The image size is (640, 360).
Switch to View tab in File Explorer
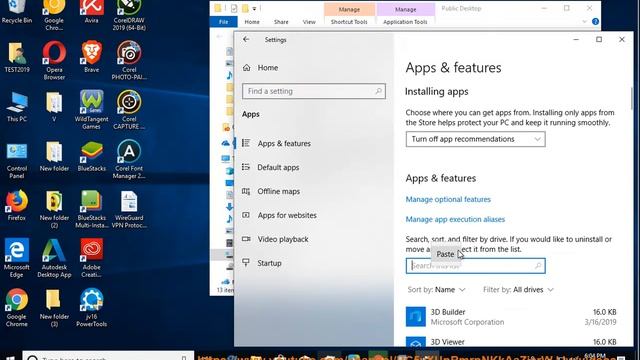pos(309,22)
